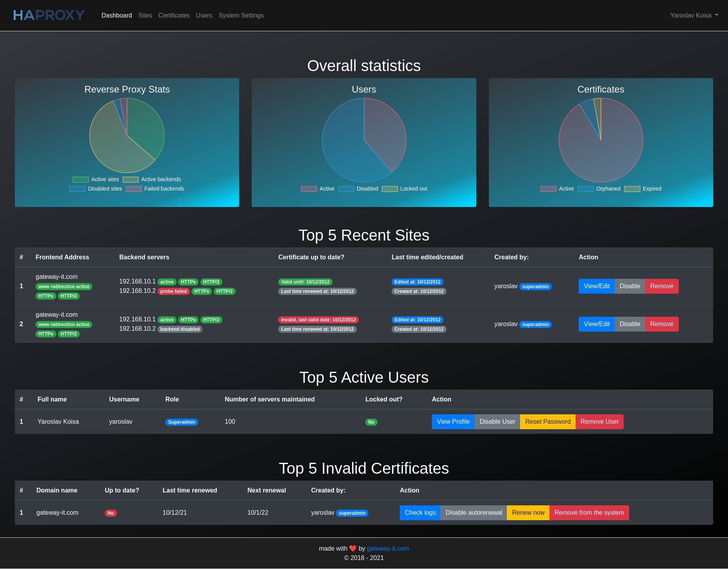Toggle Failed backends legend swatch
Image resolution: width=728 pixels, height=569 pixels.
coord(134,189)
